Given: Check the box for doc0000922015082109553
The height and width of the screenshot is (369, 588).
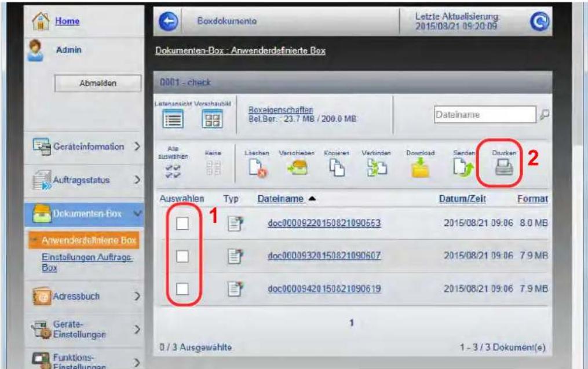Looking at the screenshot, I should 182,224.
